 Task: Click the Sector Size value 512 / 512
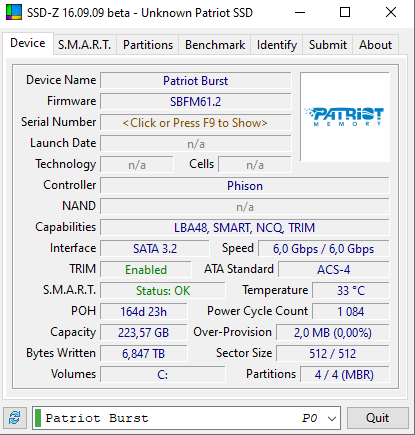click(x=333, y=354)
